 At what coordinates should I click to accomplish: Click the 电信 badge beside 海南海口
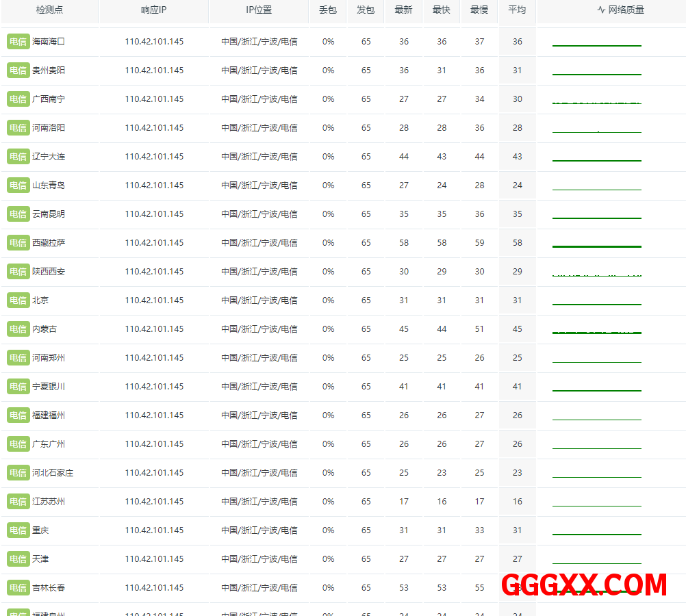(x=18, y=42)
